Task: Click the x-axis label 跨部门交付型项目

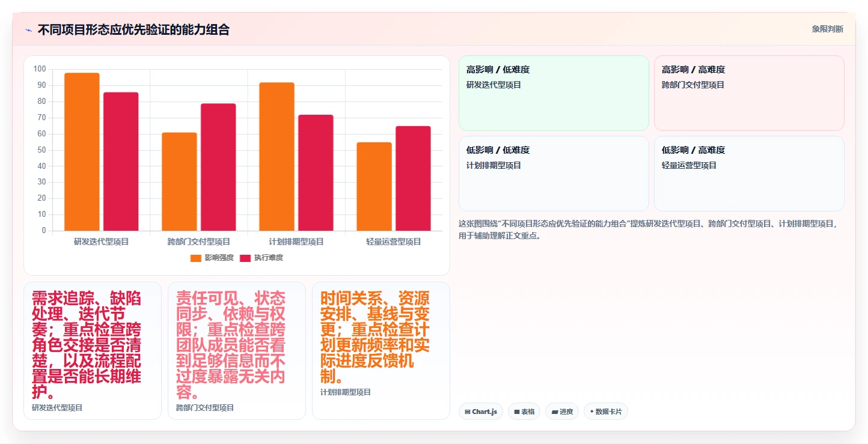Action: [199, 242]
